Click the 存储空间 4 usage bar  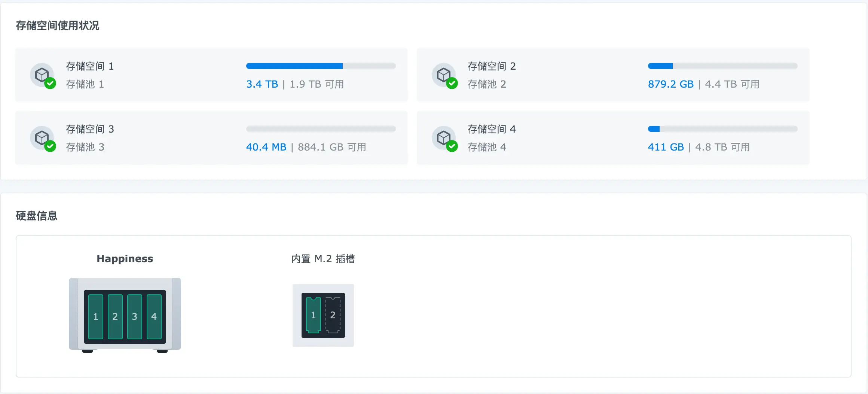pos(722,129)
